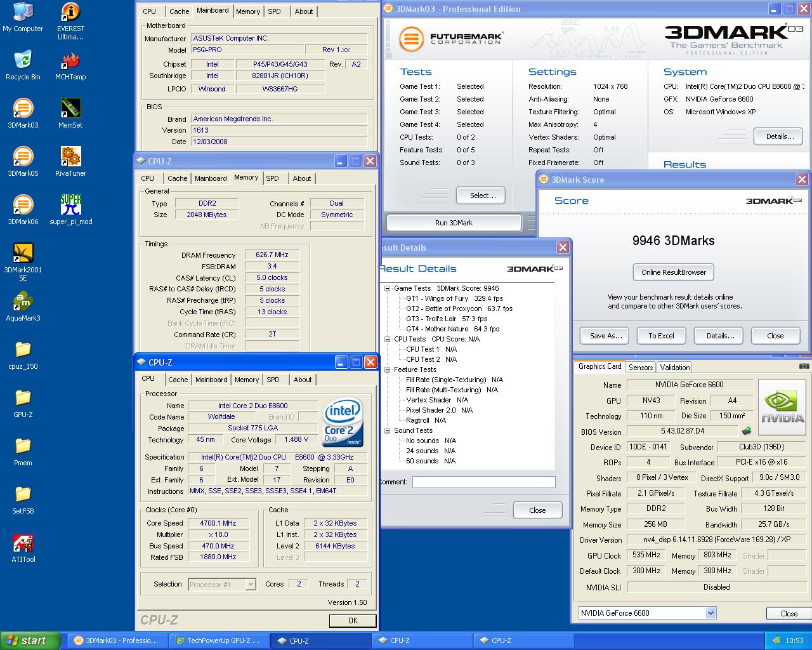Click Close button in 3DMark Score window

click(775, 336)
